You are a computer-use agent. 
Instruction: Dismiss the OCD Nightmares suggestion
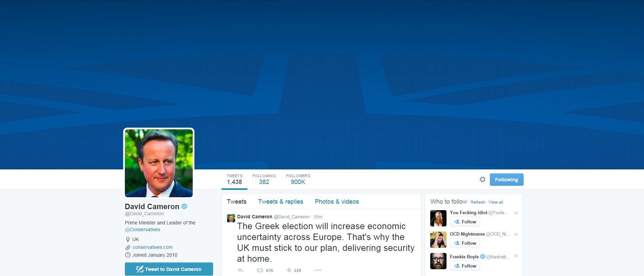click(516, 234)
